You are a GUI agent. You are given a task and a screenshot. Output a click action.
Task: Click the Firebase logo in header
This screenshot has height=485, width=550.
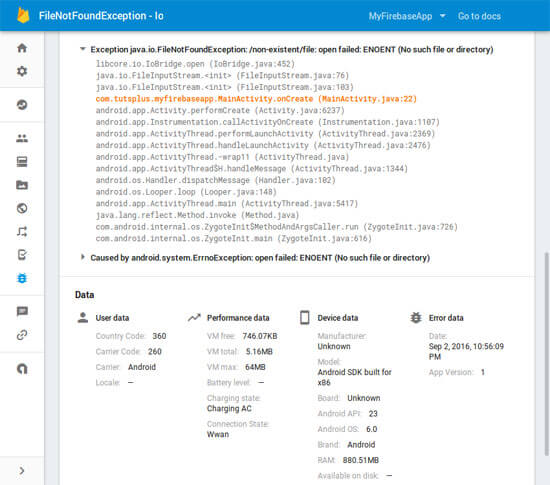(x=23, y=15)
